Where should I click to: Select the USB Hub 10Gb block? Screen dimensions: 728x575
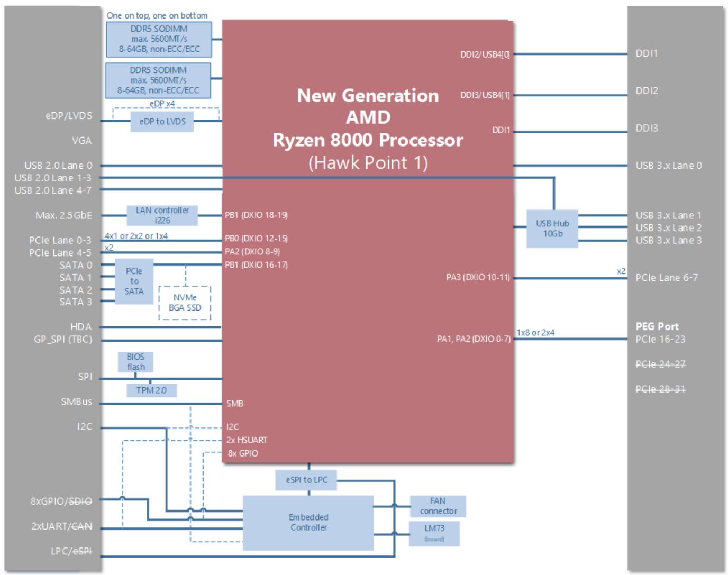[552, 229]
